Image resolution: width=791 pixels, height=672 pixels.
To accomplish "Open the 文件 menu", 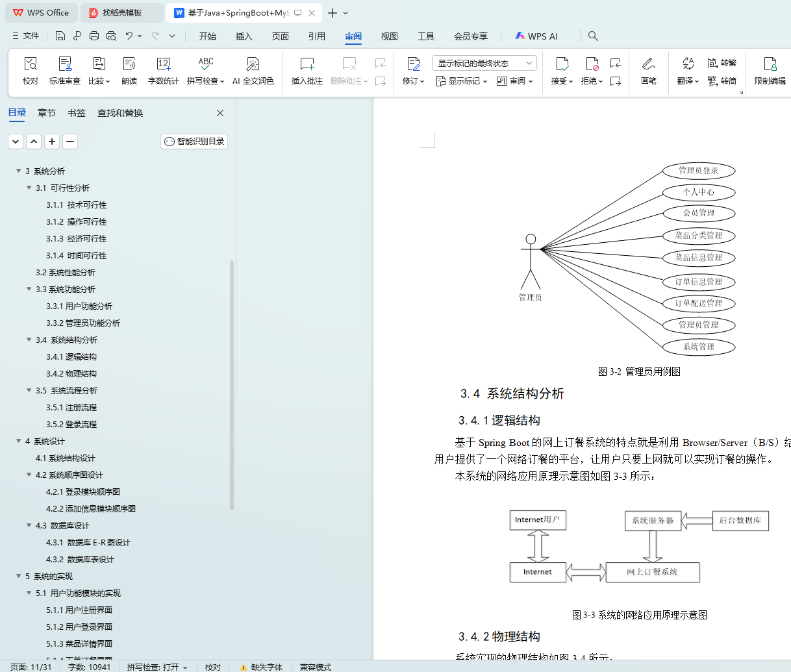I will click(x=26, y=36).
